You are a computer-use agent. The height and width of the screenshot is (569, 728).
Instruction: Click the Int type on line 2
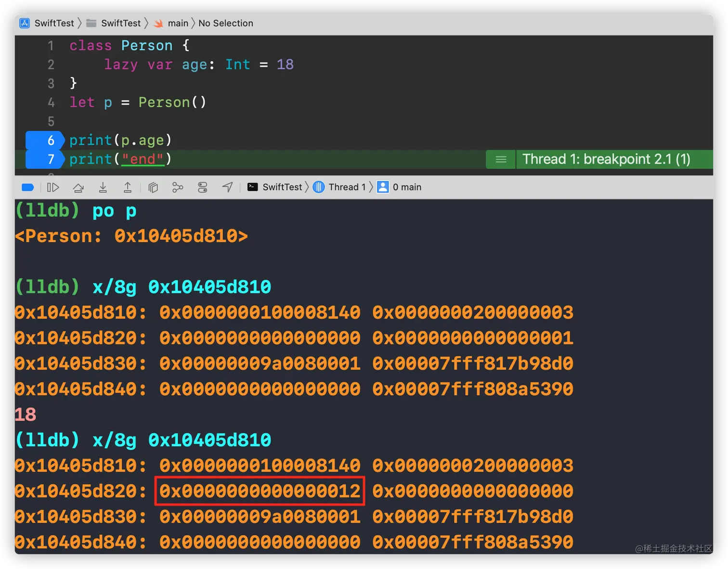(x=238, y=65)
